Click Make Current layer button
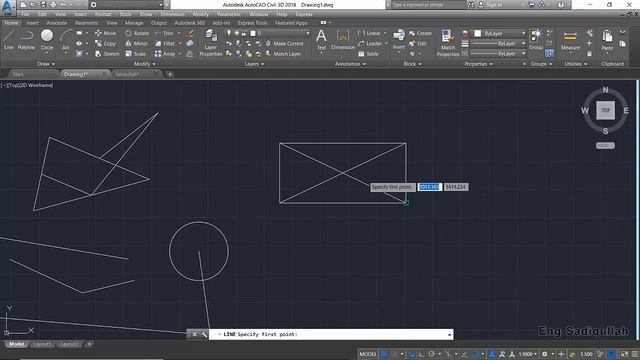The height and width of the screenshot is (360, 640). [x=284, y=43]
